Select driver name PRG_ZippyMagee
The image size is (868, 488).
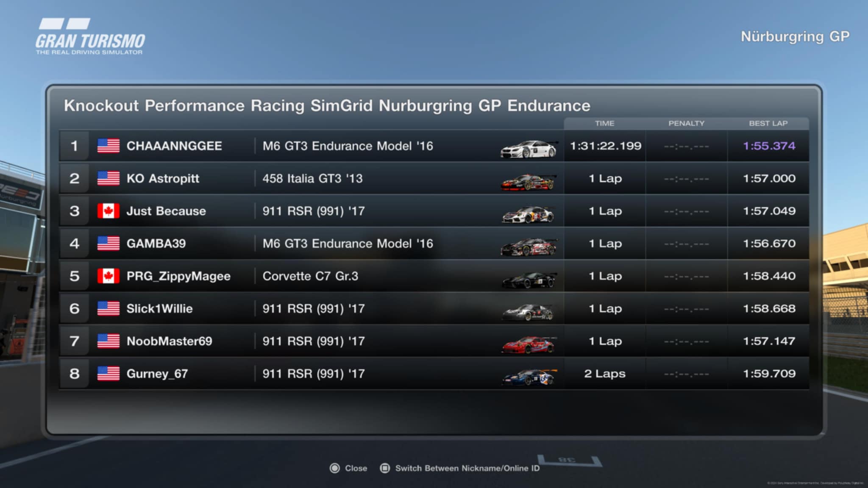178,276
